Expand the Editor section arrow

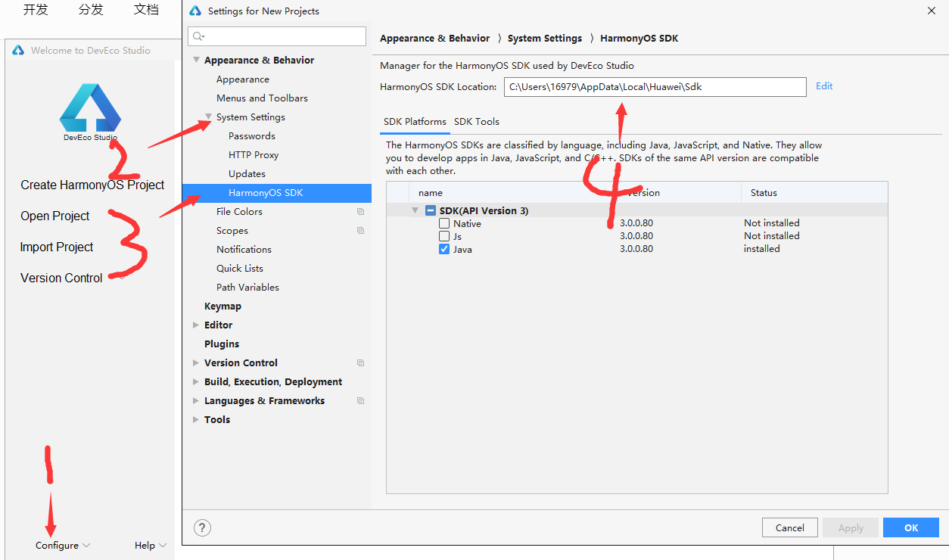tap(196, 325)
